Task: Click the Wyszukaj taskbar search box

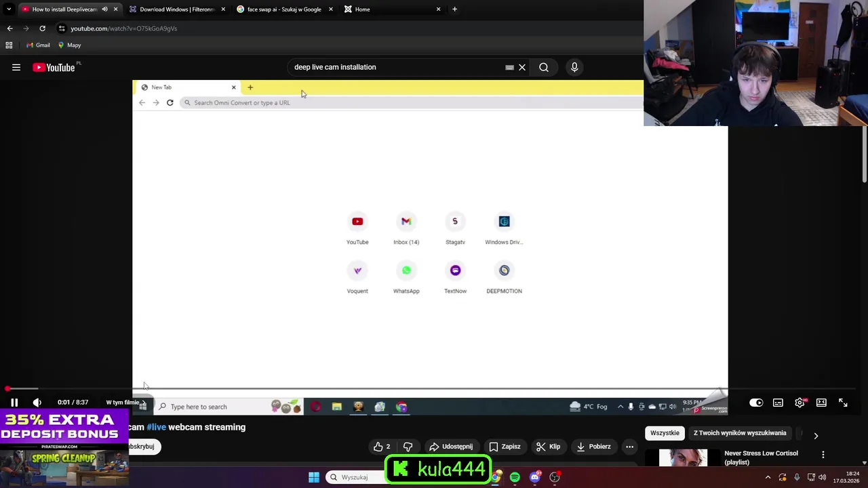Action: 355,477
